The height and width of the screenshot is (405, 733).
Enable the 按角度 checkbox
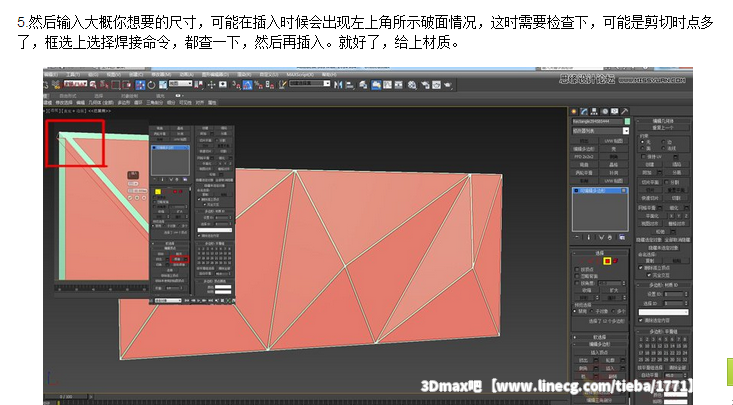[576, 283]
